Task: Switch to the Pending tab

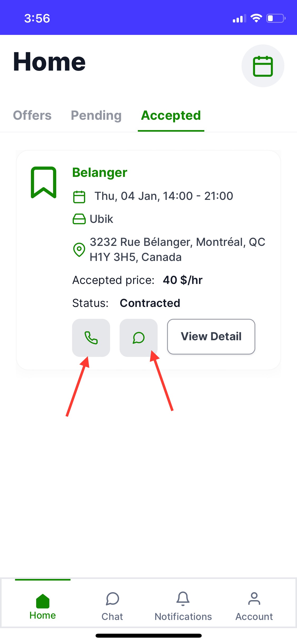Action: coord(96,116)
